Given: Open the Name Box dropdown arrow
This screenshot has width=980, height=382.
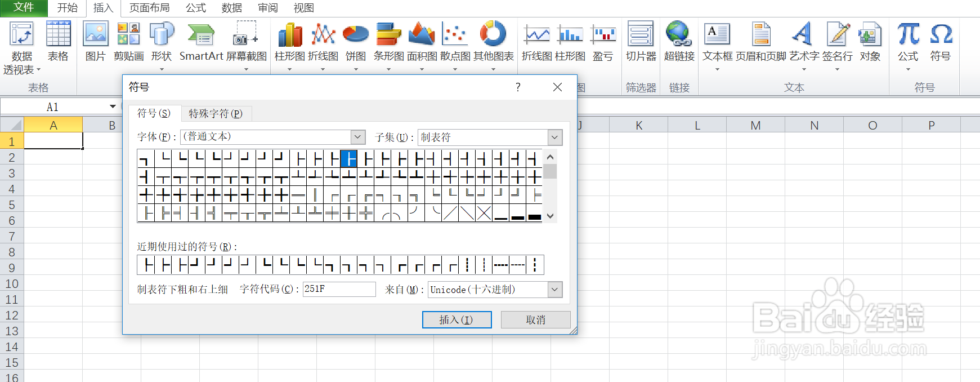Looking at the screenshot, I should click(x=113, y=106).
